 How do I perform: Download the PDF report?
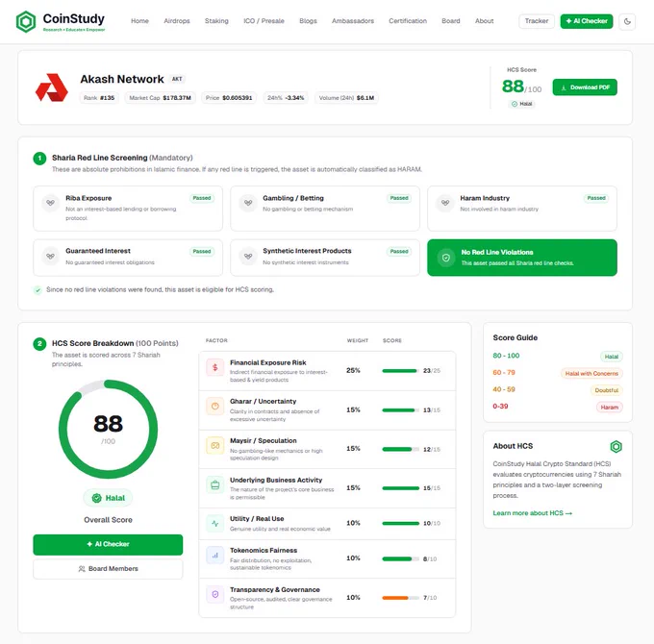click(x=585, y=87)
